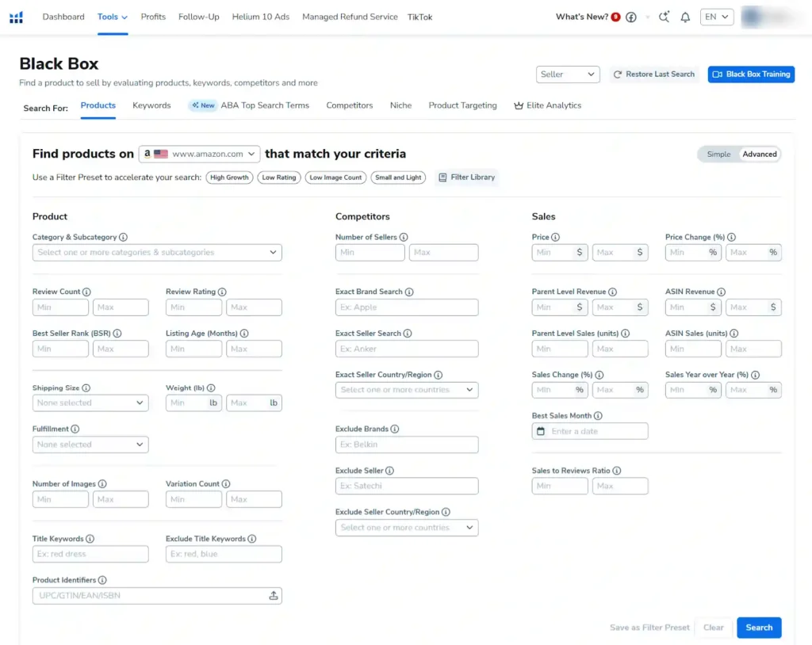
Task: Switch to the Keywords tab
Action: click(x=151, y=105)
